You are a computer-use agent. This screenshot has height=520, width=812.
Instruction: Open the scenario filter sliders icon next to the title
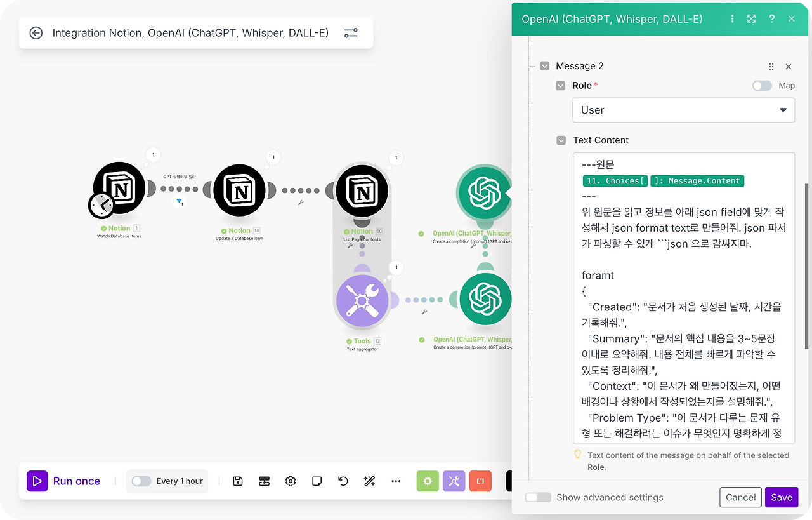click(351, 33)
